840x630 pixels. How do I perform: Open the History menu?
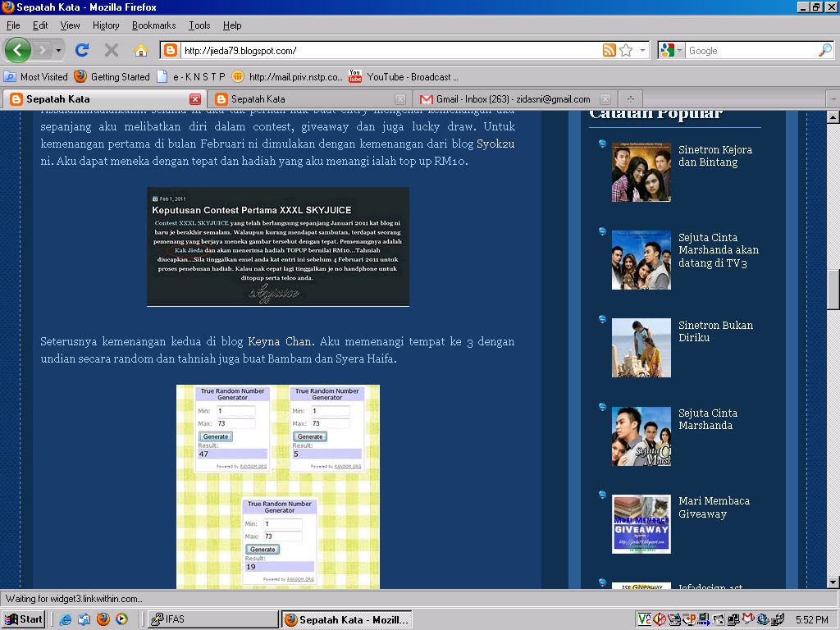[x=106, y=25]
